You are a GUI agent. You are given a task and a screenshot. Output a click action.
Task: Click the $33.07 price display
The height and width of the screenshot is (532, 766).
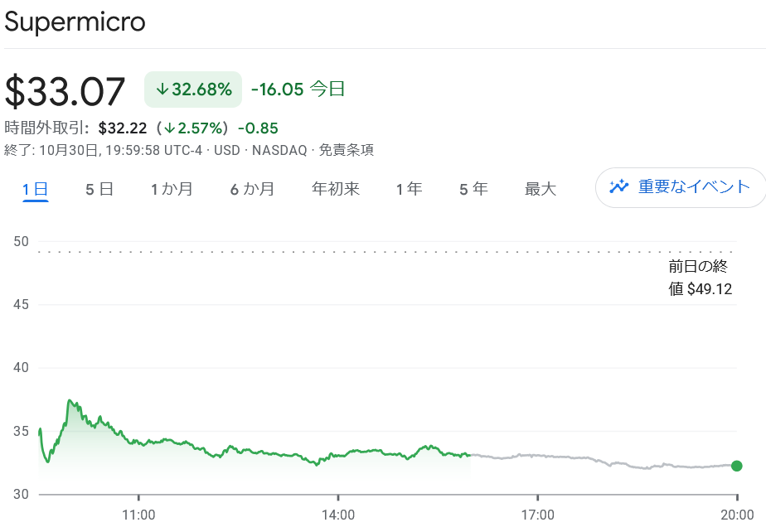point(65,89)
